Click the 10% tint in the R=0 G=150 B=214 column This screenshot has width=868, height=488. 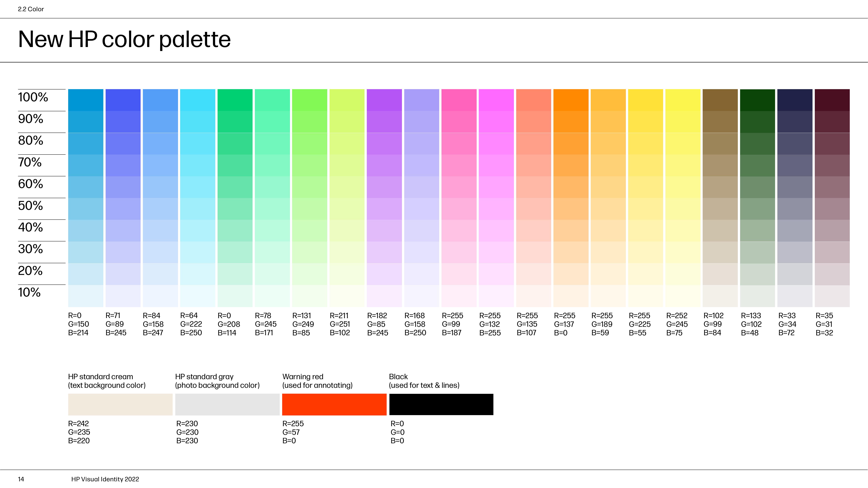click(x=86, y=296)
